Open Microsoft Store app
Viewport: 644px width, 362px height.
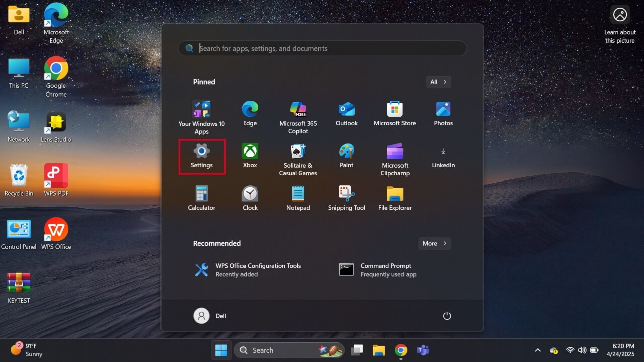[x=395, y=114]
